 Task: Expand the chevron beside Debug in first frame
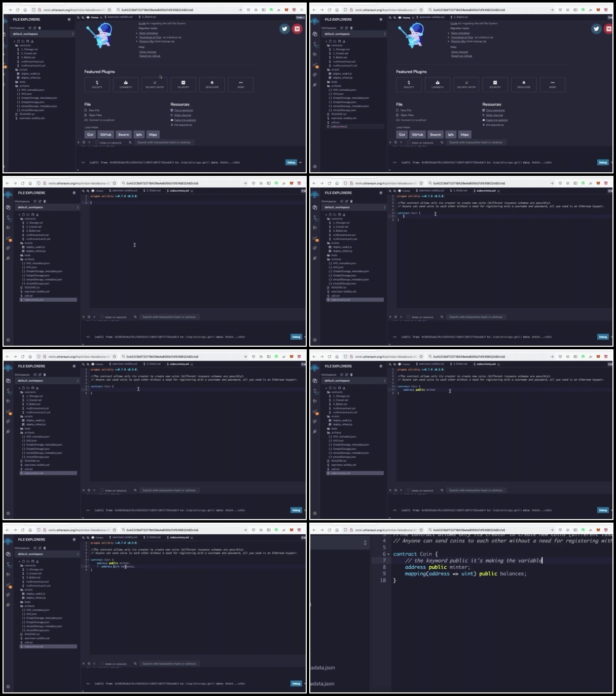click(x=300, y=162)
